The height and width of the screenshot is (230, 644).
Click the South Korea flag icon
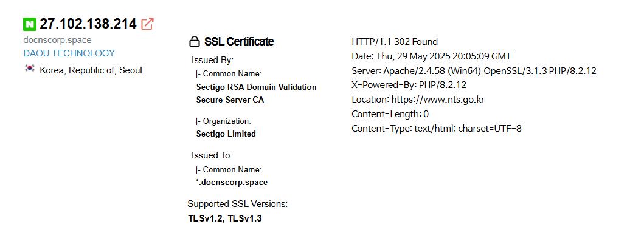pyautogui.click(x=30, y=69)
